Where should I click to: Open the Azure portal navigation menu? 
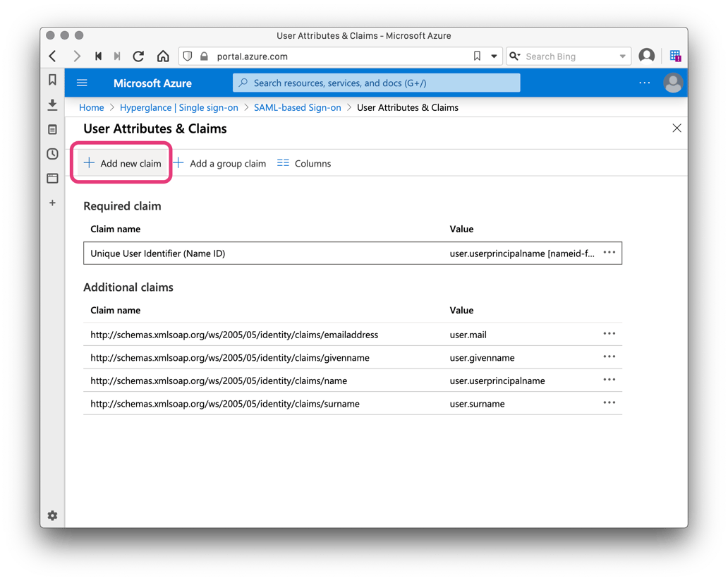tap(82, 83)
